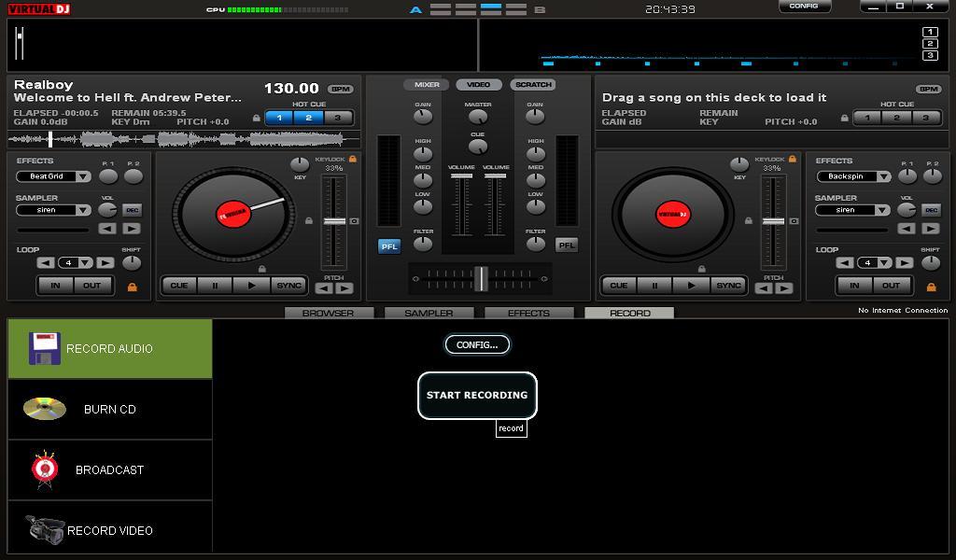Set loop In point on left deck
Screen dimensions: 956x560
[x=55, y=286]
